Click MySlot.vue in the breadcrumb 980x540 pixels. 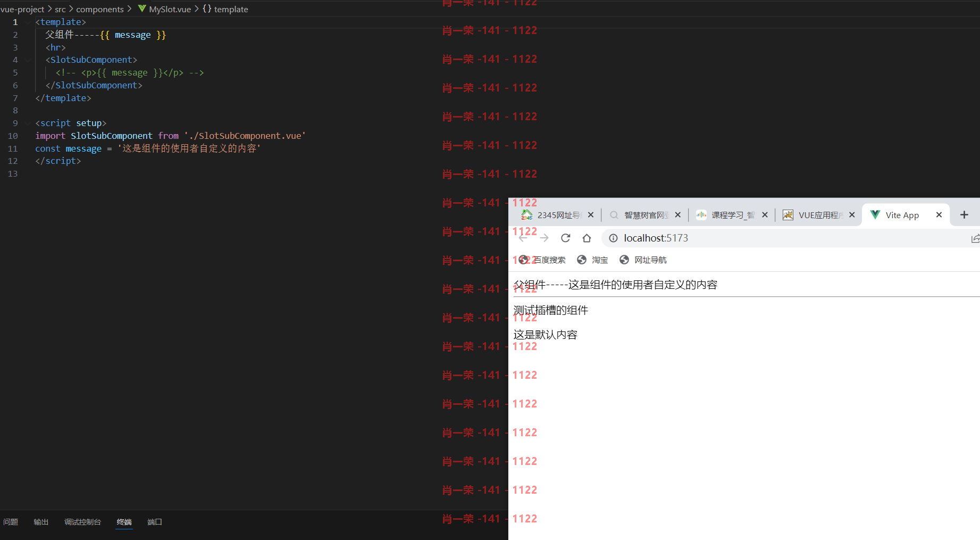pos(164,9)
